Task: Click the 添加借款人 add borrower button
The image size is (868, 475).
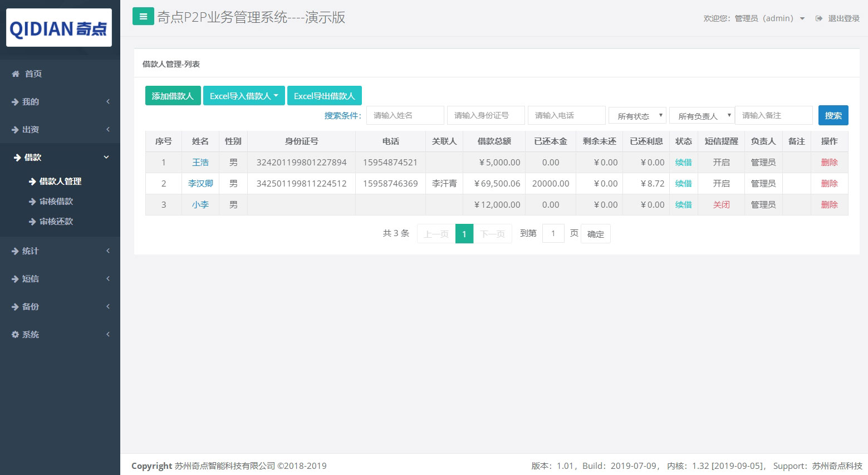Action: click(x=173, y=95)
